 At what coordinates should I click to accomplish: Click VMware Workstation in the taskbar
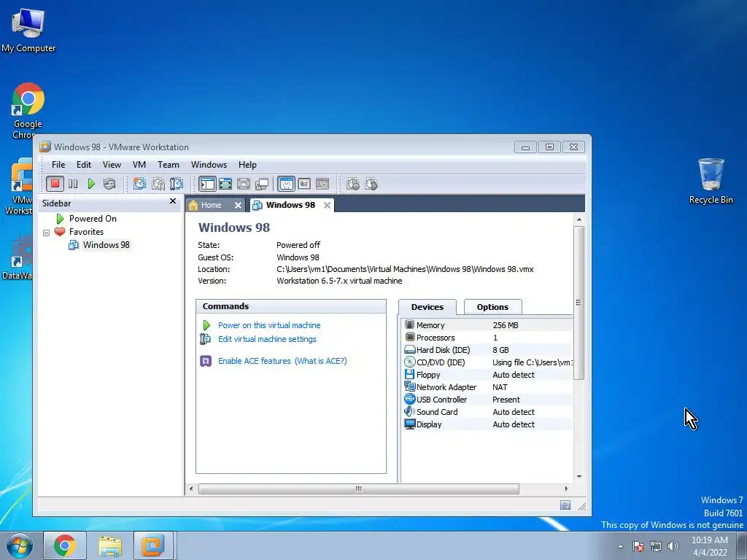coord(153,545)
